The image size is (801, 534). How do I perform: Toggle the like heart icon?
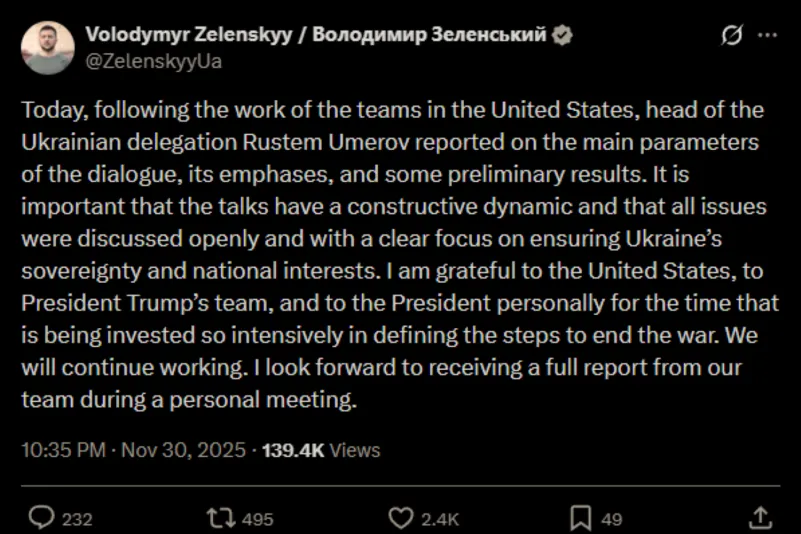click(x=400, y=517)
